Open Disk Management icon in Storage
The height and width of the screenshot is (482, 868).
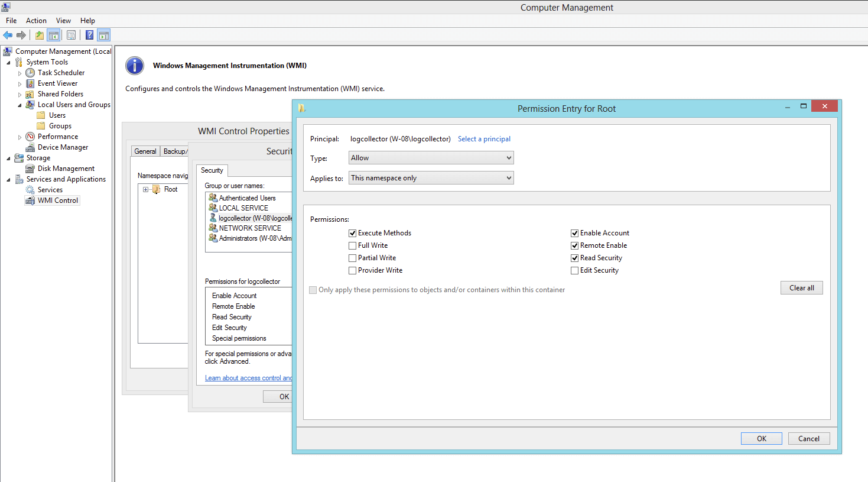click(30, 169)
